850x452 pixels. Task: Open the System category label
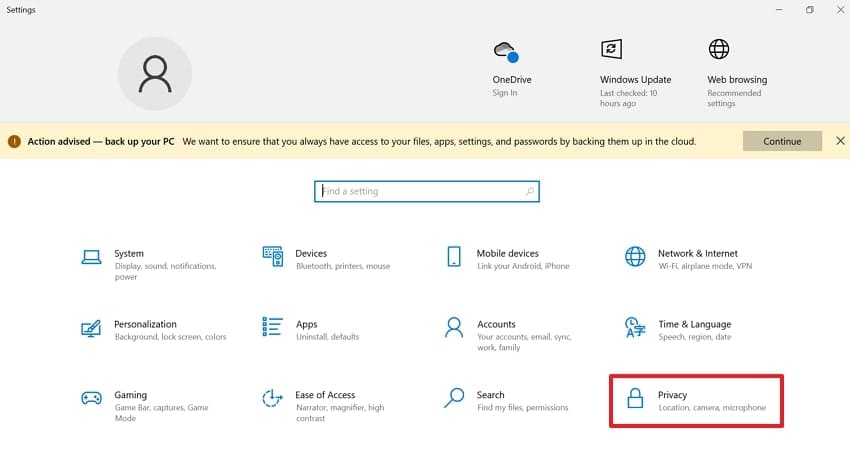[x=129, y=253]
